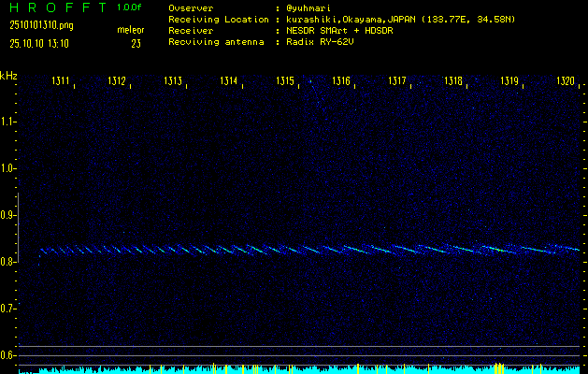Select the 1315 time marker
Image resolution: width=588 pixels, height=374 pixels.
[285, 82]
